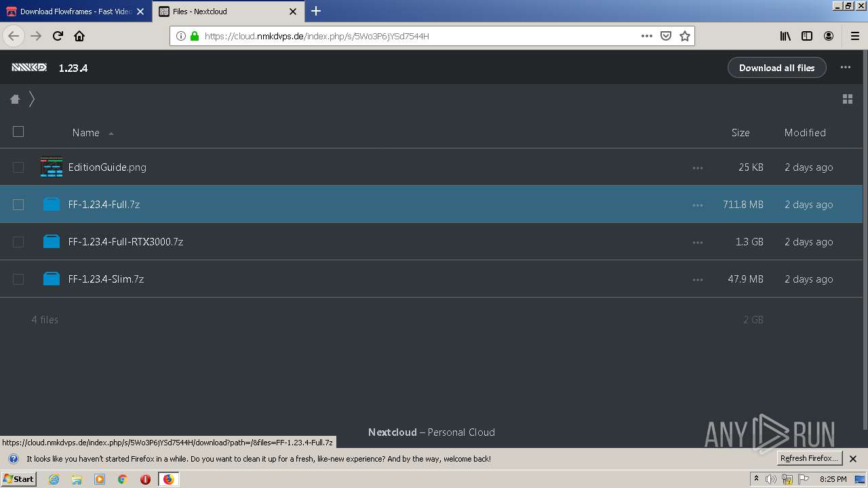Open the Windows Start menu

pos(19,479)
